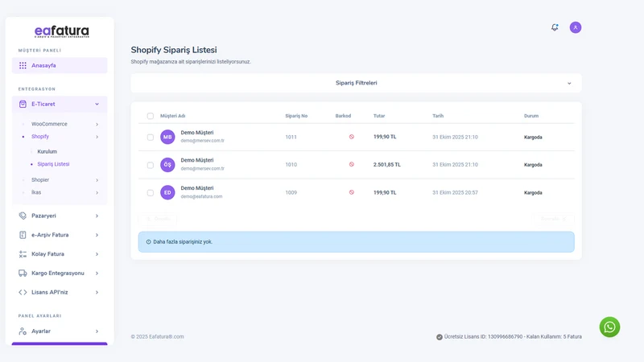Click the eafatura logo
This screenshot has height=362, width=644.
click(x=62, y=31)
